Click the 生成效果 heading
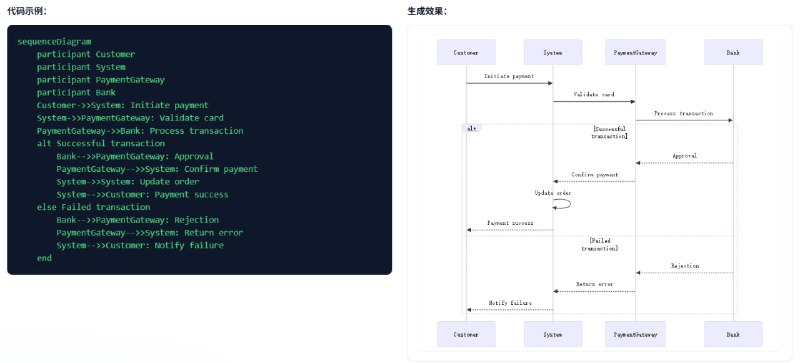 point(428,11)
